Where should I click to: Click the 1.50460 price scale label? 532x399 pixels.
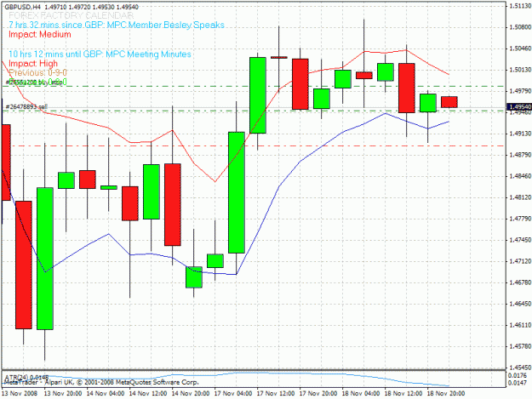pos(520,48)
